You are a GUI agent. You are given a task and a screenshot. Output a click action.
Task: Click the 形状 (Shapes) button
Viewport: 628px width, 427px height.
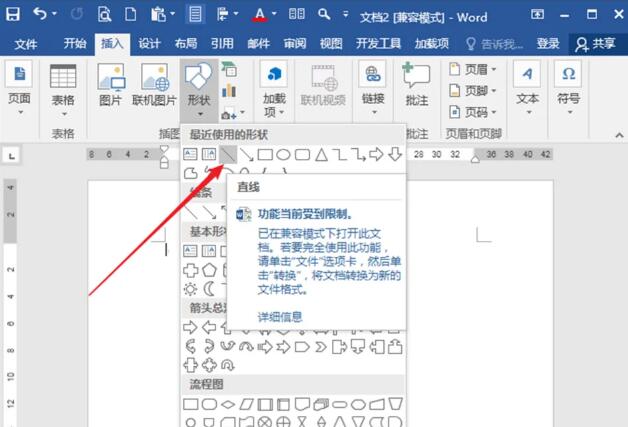click(x=199, y=90)
